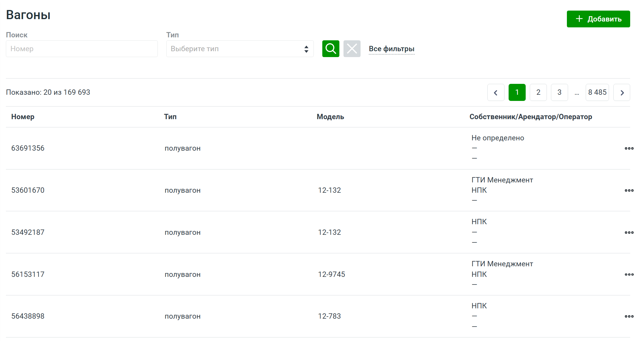Image resolution: width=644 pixels, height=341 pixels.
Task: Select current page 1 button
Action: coord(517,92)
